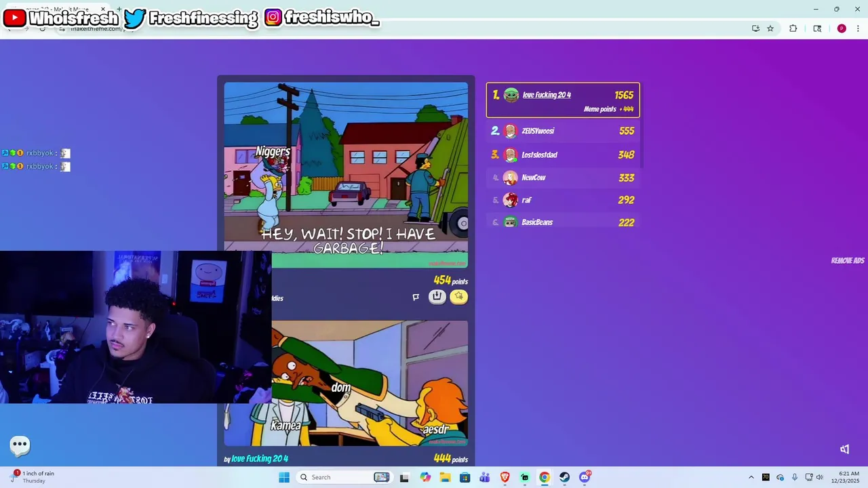Screen dimensions: 868x488
Task: Click BasicBeans' green avatar
Action: click(x=511, y=222)
